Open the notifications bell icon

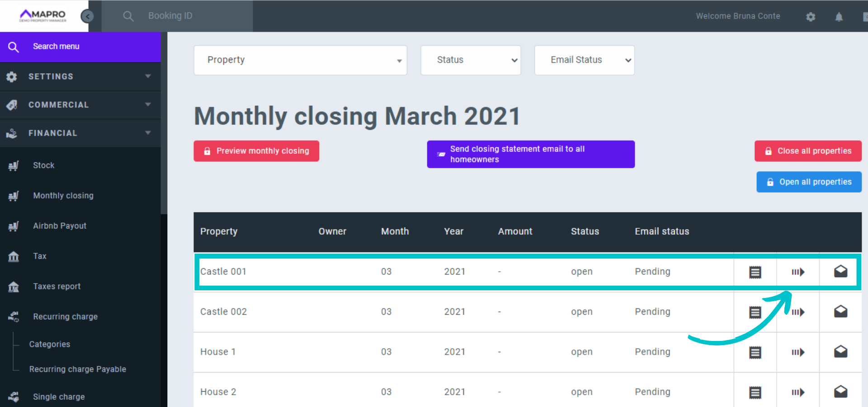coord(839,17)
